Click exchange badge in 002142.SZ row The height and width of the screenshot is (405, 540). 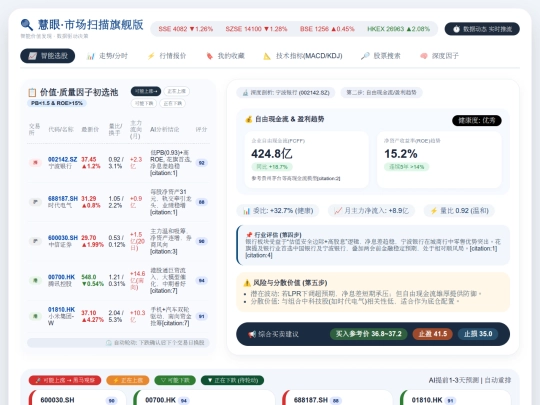coord(35,163)
